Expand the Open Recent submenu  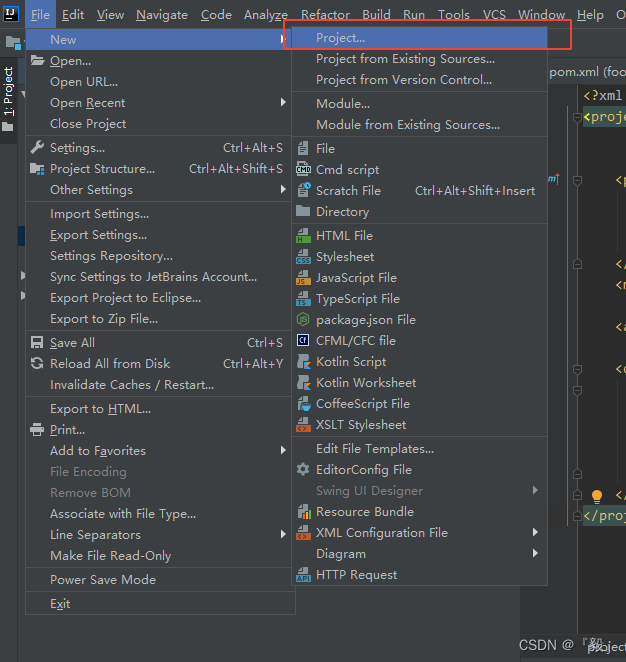tap(158, 103)
